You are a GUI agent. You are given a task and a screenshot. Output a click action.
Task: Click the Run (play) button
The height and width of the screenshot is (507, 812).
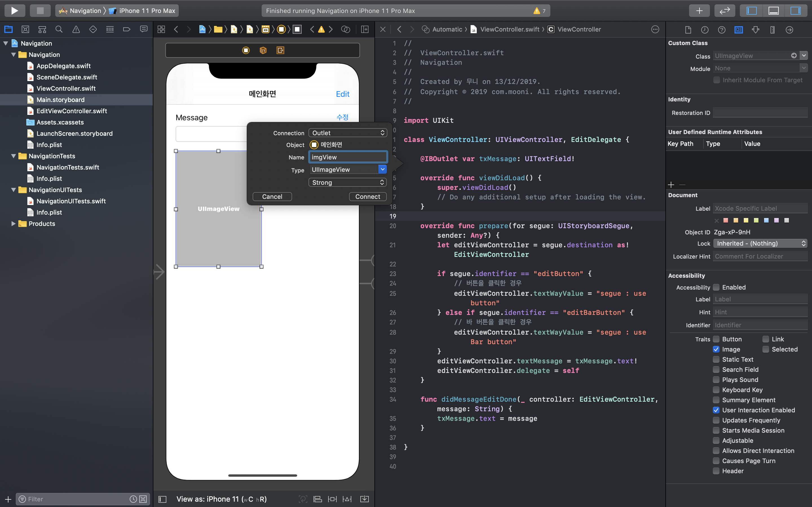[14, 10]
